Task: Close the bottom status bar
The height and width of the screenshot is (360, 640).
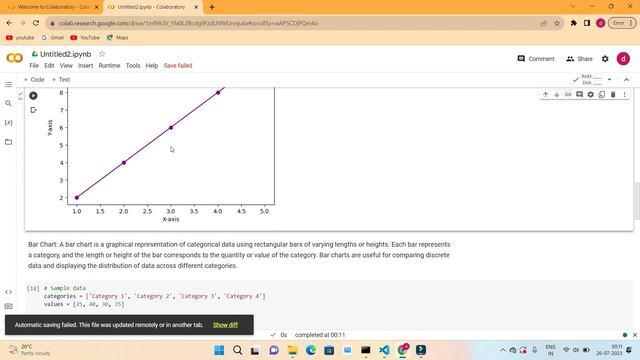Action: coord(635,335)
